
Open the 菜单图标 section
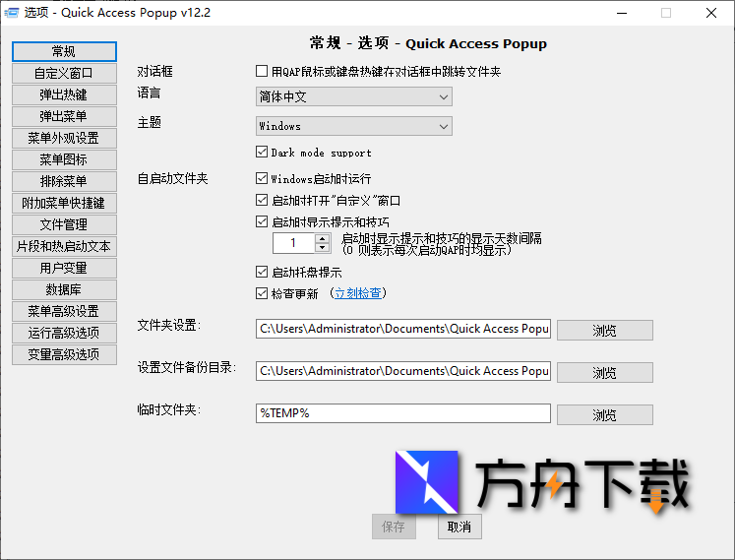coord(64,159)
